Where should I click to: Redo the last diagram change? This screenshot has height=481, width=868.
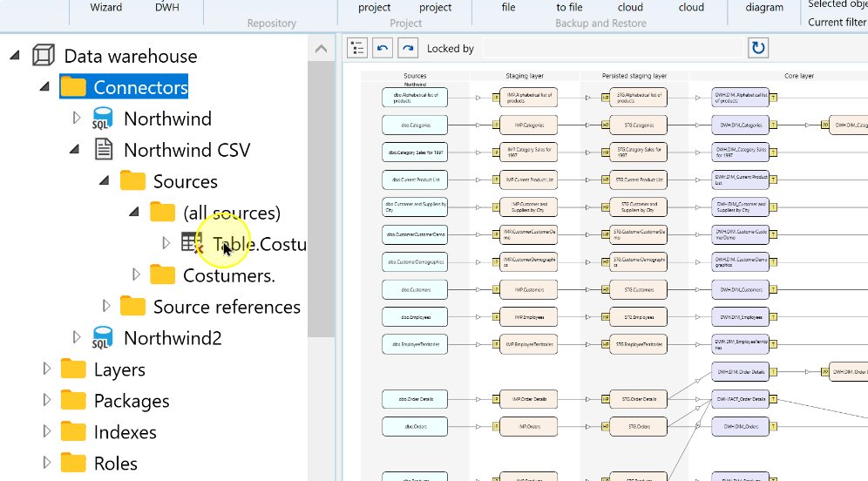408,48
